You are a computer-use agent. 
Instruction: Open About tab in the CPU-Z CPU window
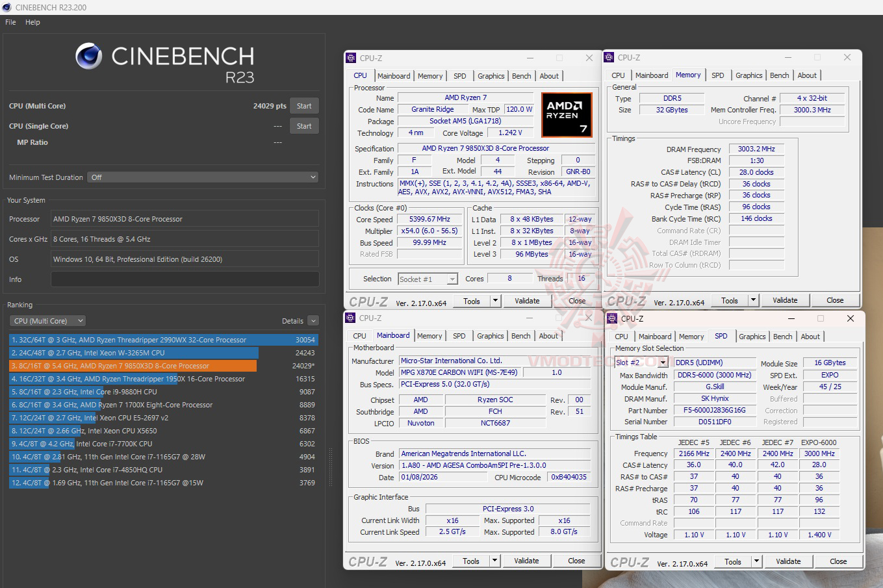pos(549,76)
